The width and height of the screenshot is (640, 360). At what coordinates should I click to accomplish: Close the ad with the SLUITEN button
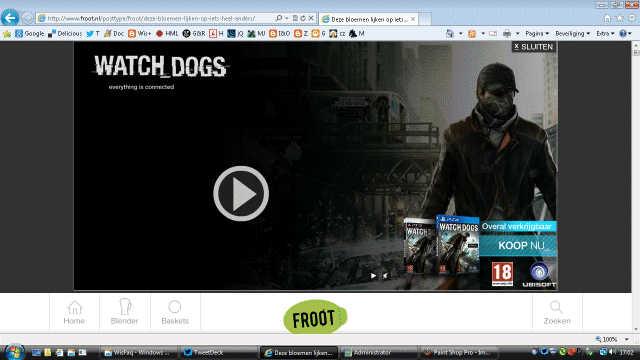point(534,47)
